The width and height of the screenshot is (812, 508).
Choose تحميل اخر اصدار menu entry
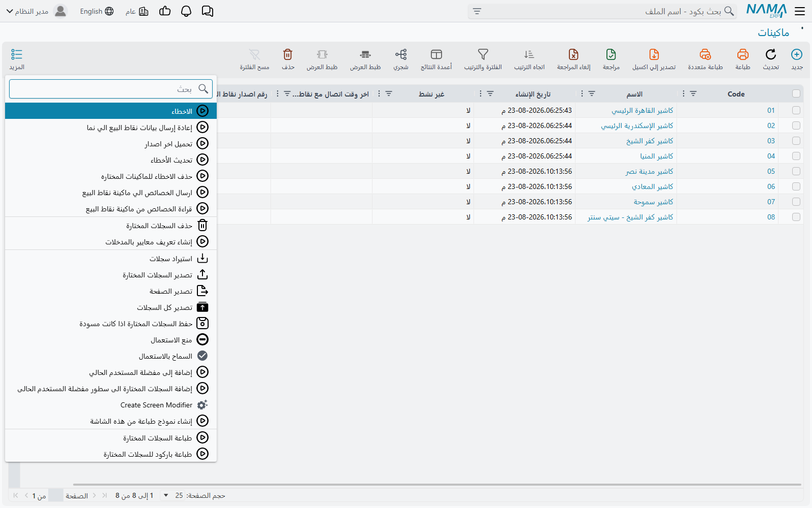[x=111, y=144]
